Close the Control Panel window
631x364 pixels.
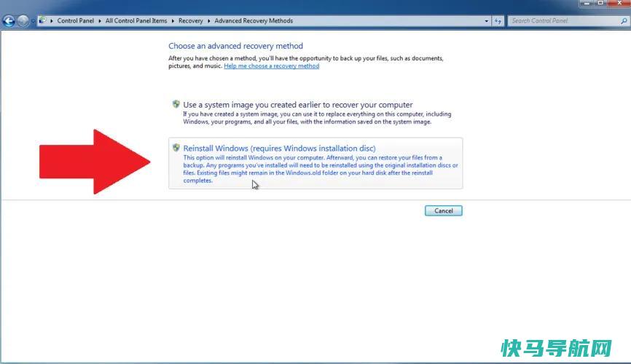tap(619, 3)
